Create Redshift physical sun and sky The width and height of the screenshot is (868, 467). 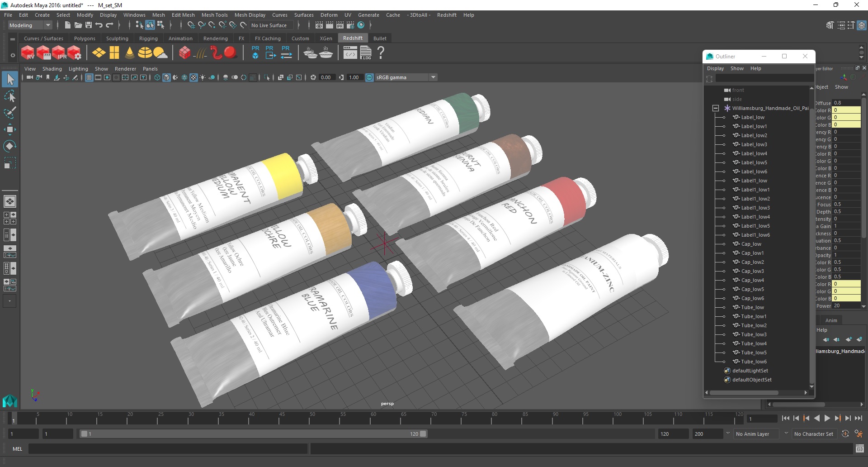pyautogui.click(x=160, y=53)
